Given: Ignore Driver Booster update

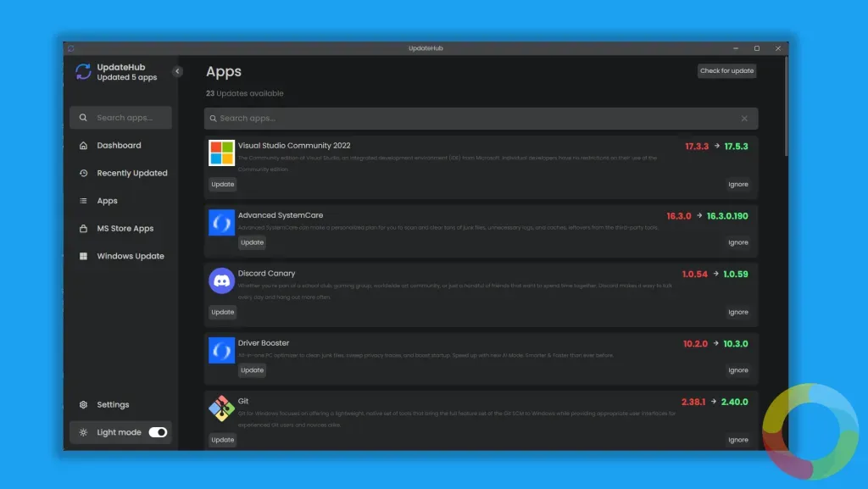Looking at the screenshot, I should (x=738, y=370).
